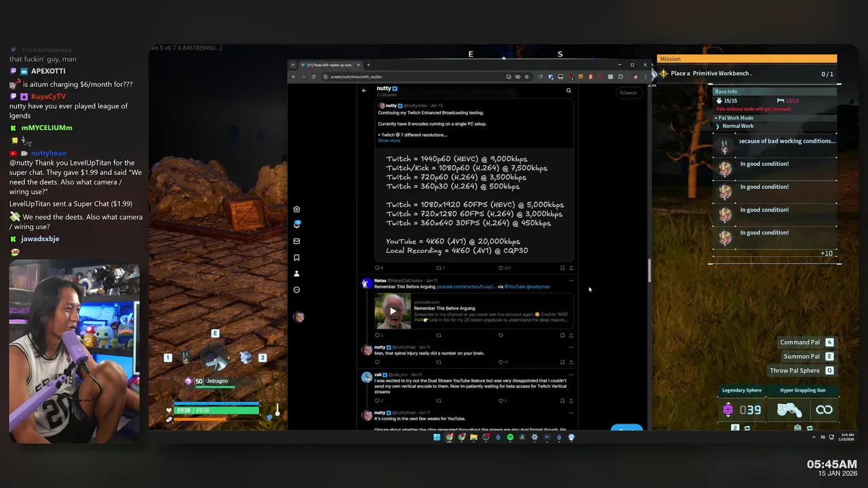Bookmark this page with the address bar star
This screenshot has width=868, height=488.
[x=526, y=77]
